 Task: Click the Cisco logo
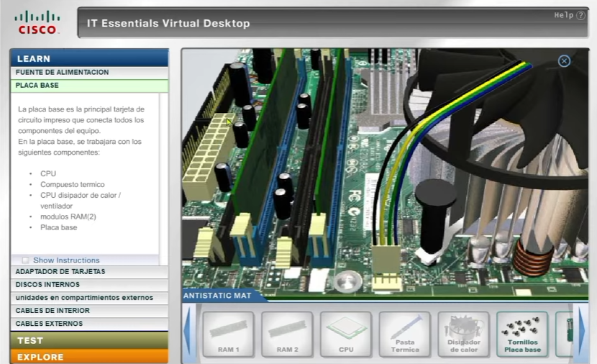coord(37,23)
